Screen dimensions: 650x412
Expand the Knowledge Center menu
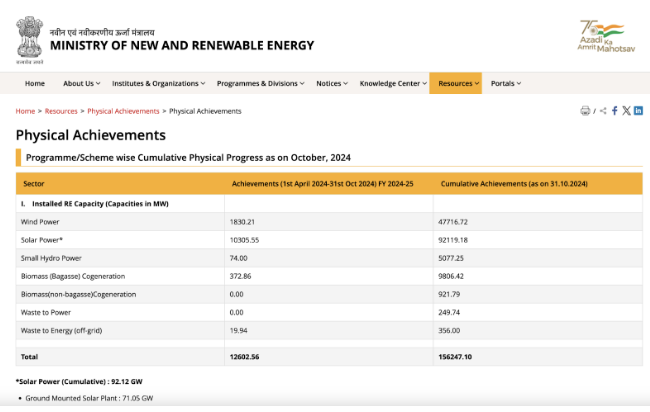click(x=393, y=83)
